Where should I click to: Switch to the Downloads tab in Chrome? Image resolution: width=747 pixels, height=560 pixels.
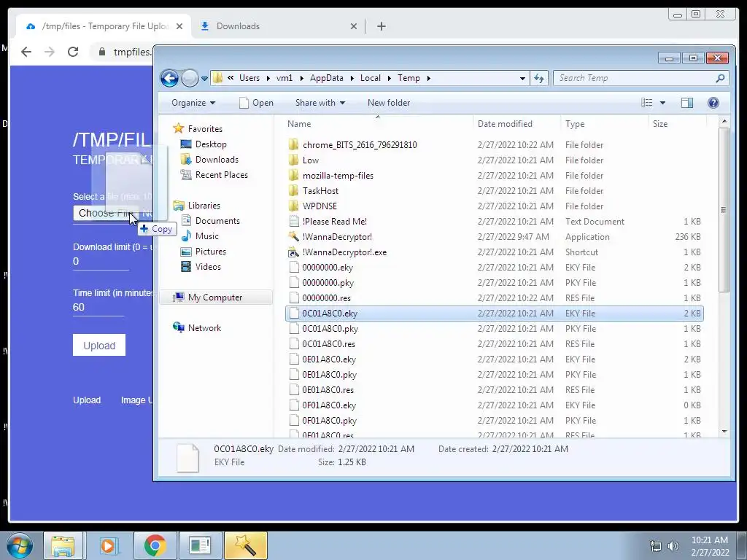click(279, 26)
